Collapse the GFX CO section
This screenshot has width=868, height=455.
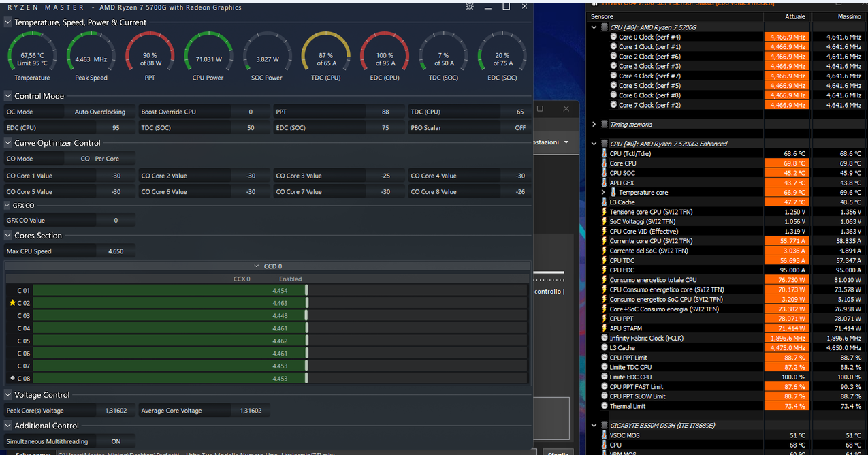tap(7, 205)
